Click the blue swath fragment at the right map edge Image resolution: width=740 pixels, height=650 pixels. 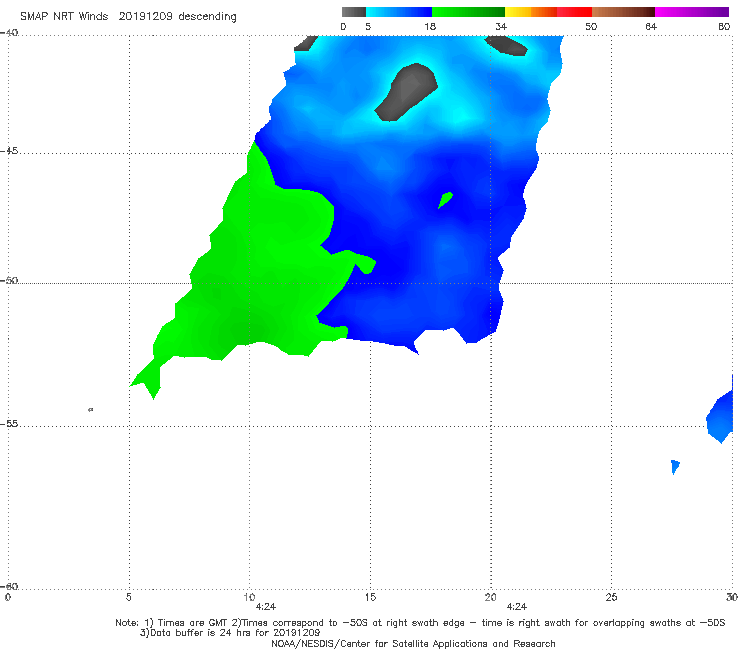(x=720, y=415)
